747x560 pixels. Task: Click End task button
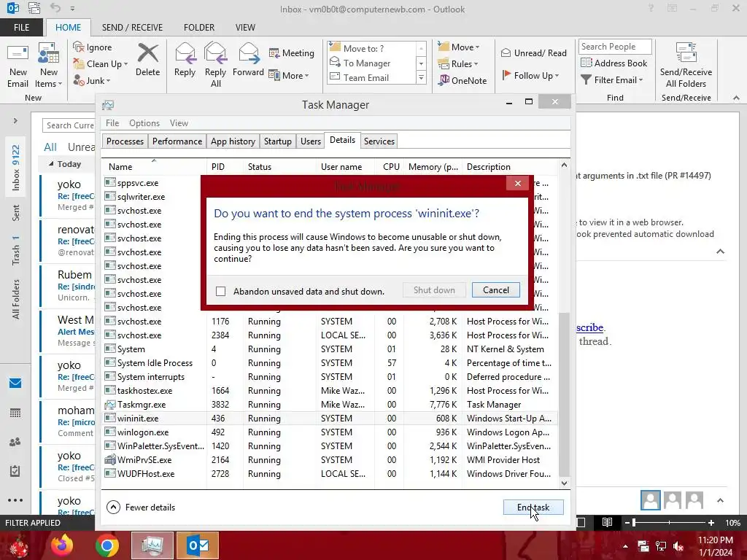pyautogui.click(x=533, y=507)
